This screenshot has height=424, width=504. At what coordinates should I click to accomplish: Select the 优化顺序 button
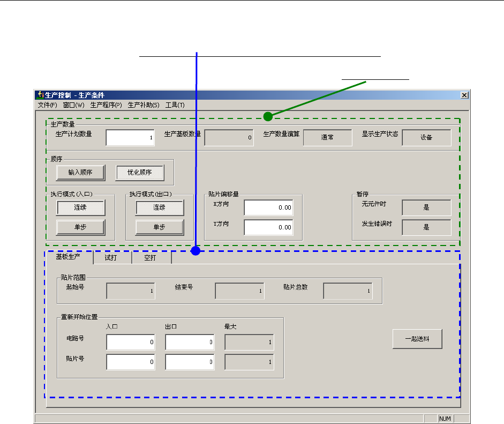coord(140,173)
